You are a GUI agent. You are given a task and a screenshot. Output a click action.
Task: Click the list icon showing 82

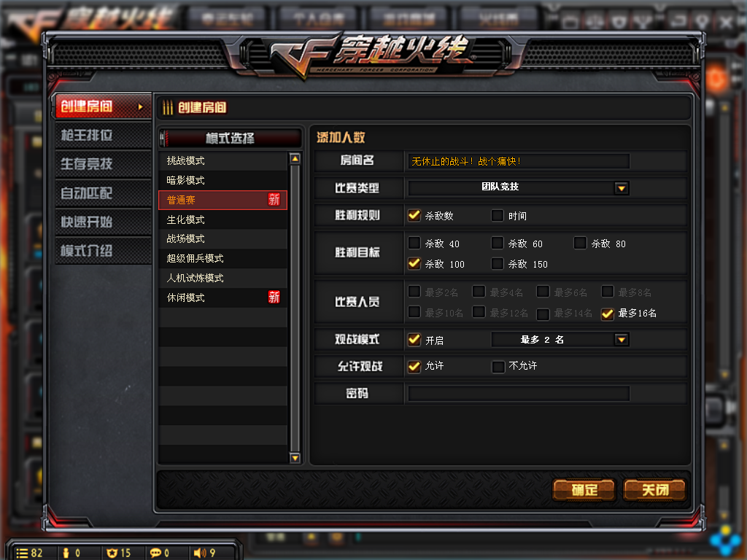point(22,553)
